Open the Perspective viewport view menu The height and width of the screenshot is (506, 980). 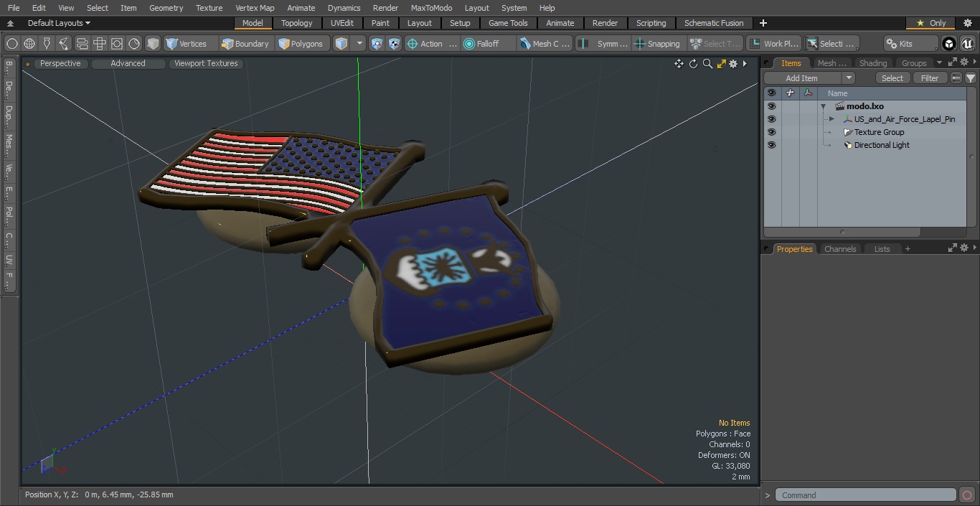click(60, 63)
